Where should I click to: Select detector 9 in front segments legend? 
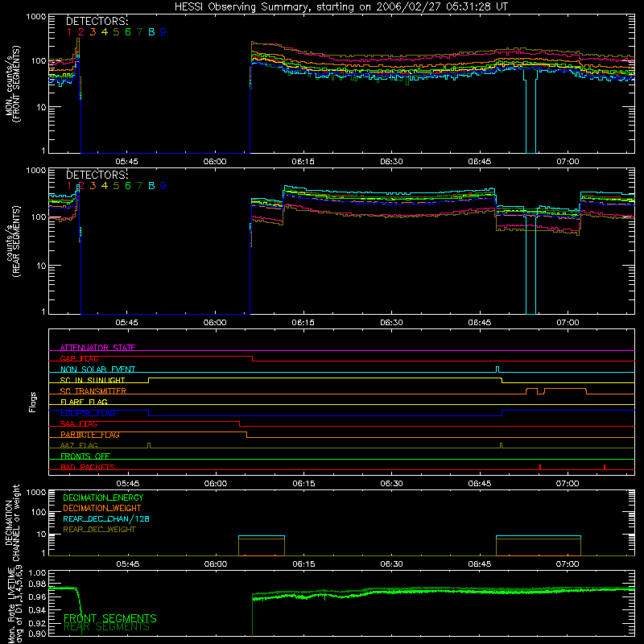tap(163, 32)
